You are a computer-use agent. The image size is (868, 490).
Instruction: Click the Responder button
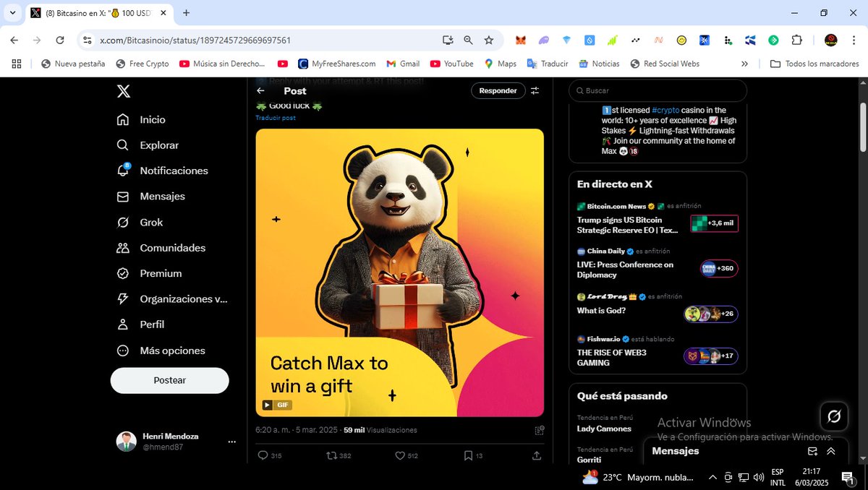pos(498,90)
